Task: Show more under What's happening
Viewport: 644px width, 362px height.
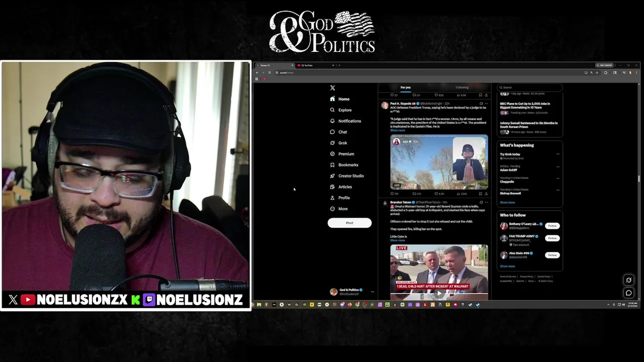Action: pos(507,203)
